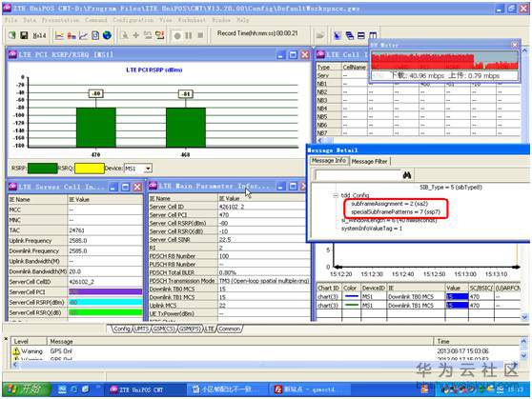The width and height of the screenshot is (532, 399).
Task: Open the Windows Start button
Action: click(27, 389)
